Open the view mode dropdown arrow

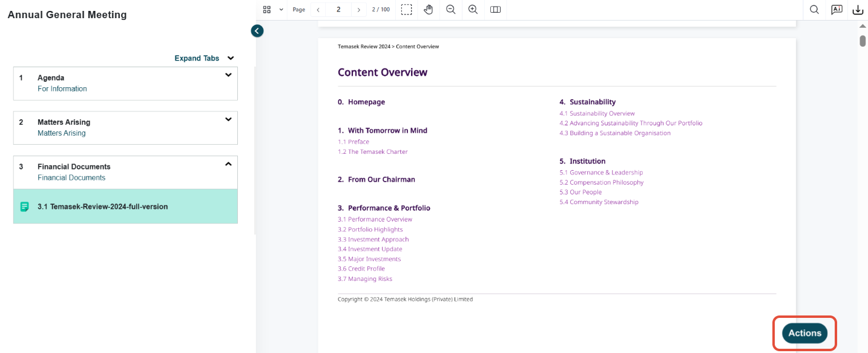[x=281, y=10]
